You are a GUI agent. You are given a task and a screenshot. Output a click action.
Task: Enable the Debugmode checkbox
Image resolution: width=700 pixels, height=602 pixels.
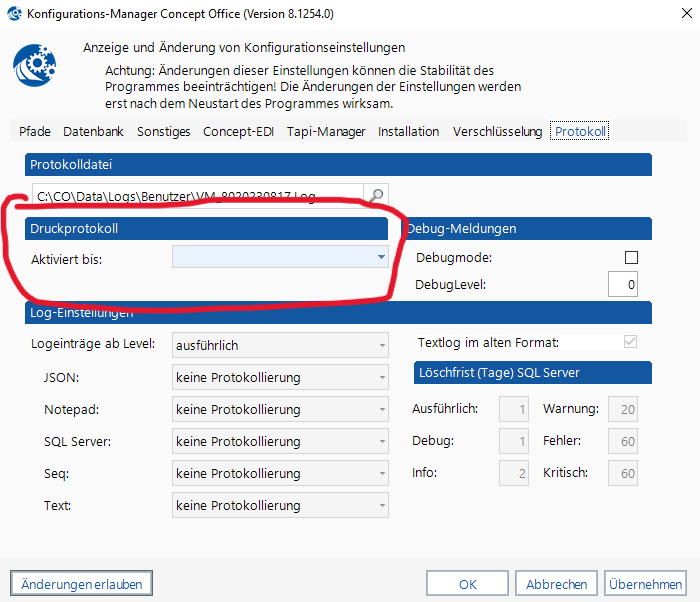(631, 258)
